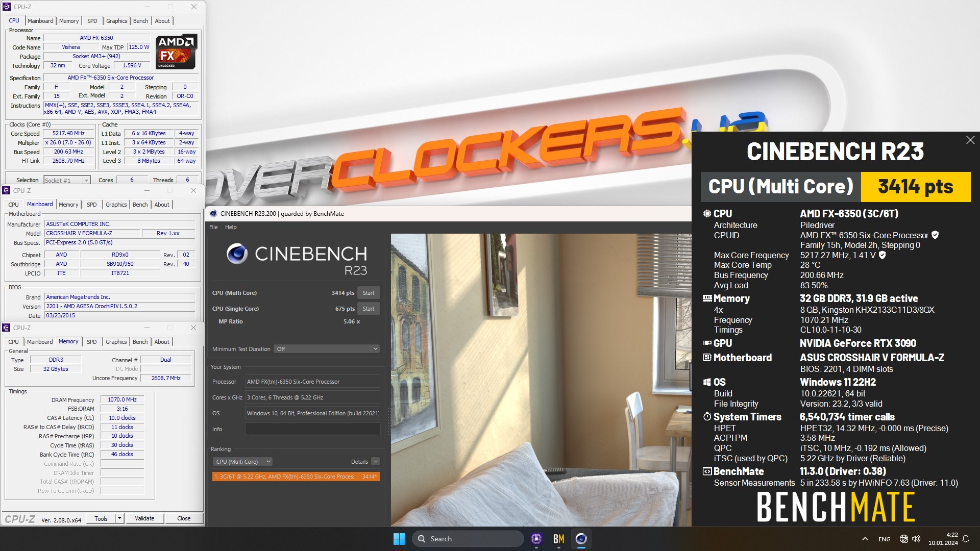Click the CPU chip icon in BenchMate panel

click(707, 214)
